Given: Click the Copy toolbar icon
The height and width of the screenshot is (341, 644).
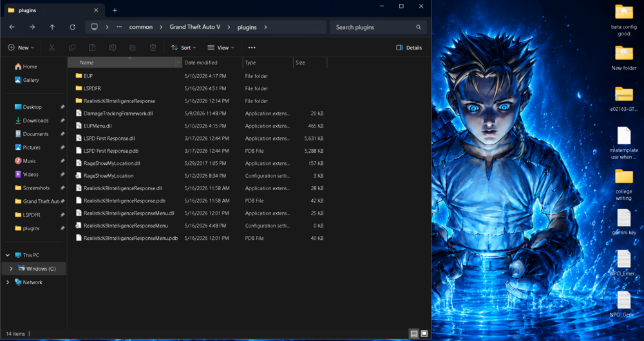Looking at the screenshot, I should pyautogui.click(x=72, y=48).
